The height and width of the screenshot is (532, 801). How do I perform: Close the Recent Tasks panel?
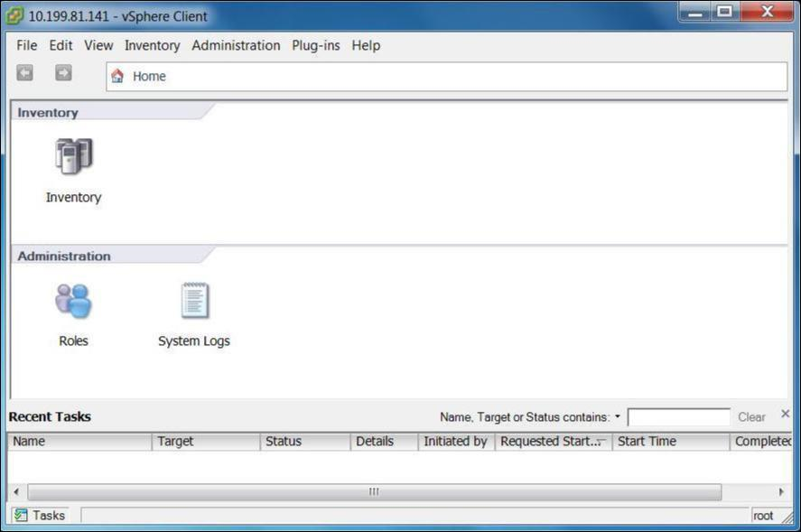click(785, 414)
